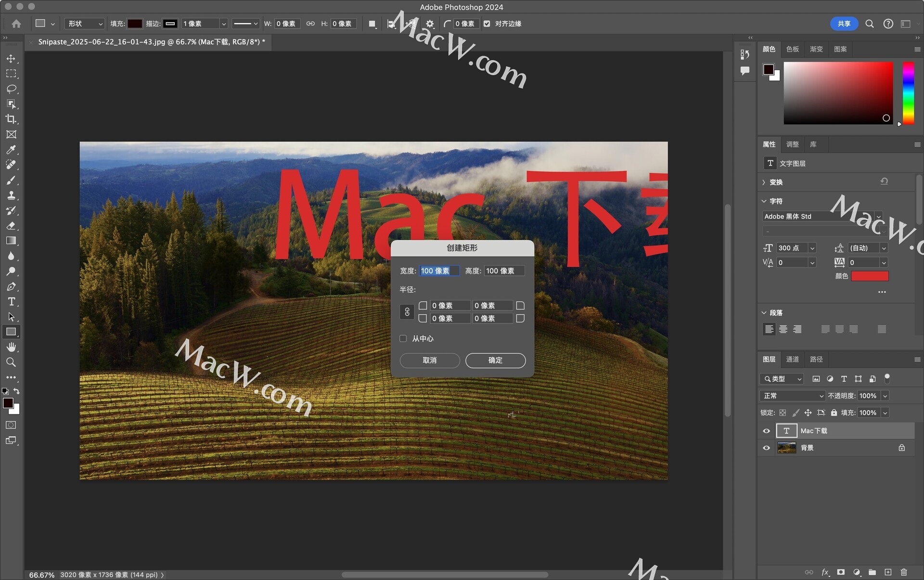
Task: Toggle the layer filter switch
Action: 887,378
